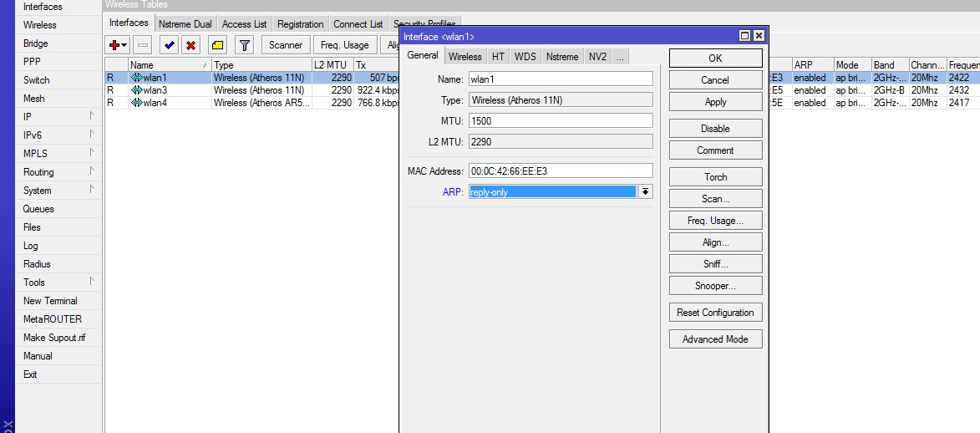
Task: Click the MTU input field
Action: click(x=561, y=120)
